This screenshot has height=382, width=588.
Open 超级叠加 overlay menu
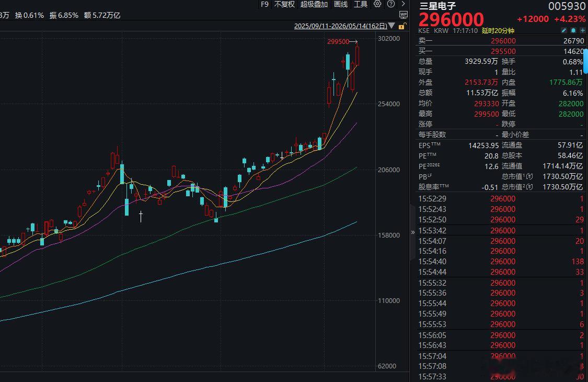click(x=314, y=4)
